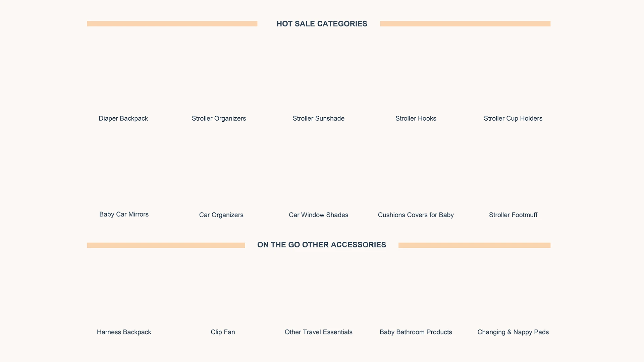Screen dimensions: 644x362
Task: Open the Harness Backpack accessories link
Action: (124, 332)
